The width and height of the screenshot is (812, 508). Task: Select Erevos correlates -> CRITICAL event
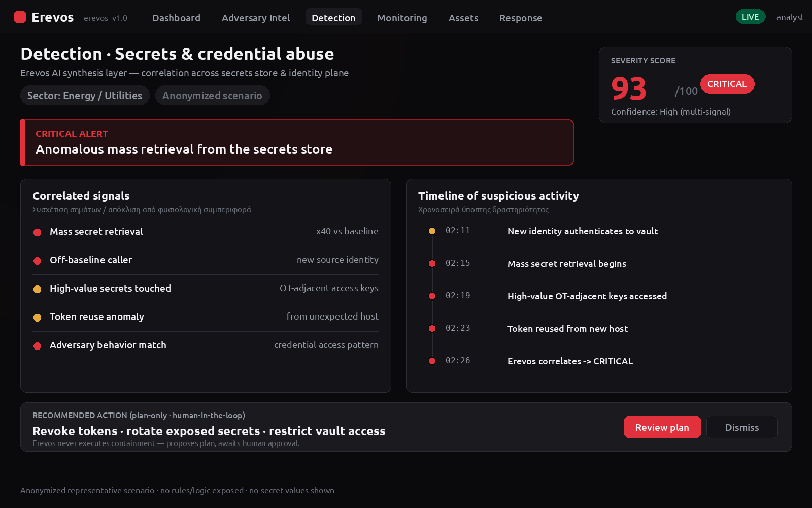570,361
